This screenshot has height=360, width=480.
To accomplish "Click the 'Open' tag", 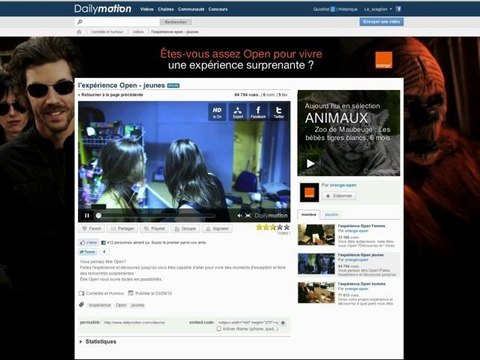I will coord(121,305).
